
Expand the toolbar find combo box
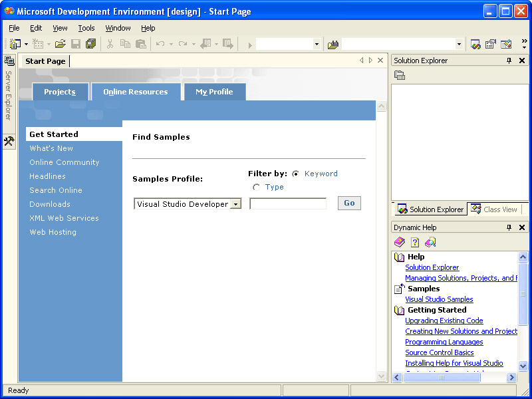[459, 44]
